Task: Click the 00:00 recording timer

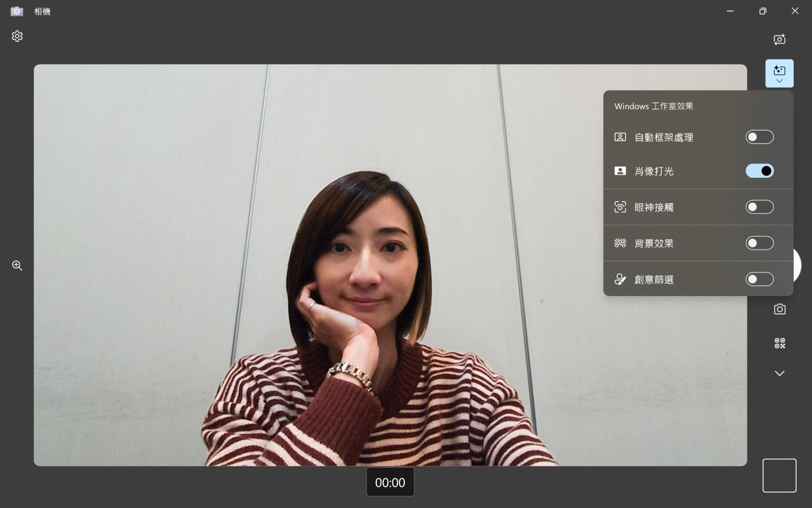Action: [390, 482]
